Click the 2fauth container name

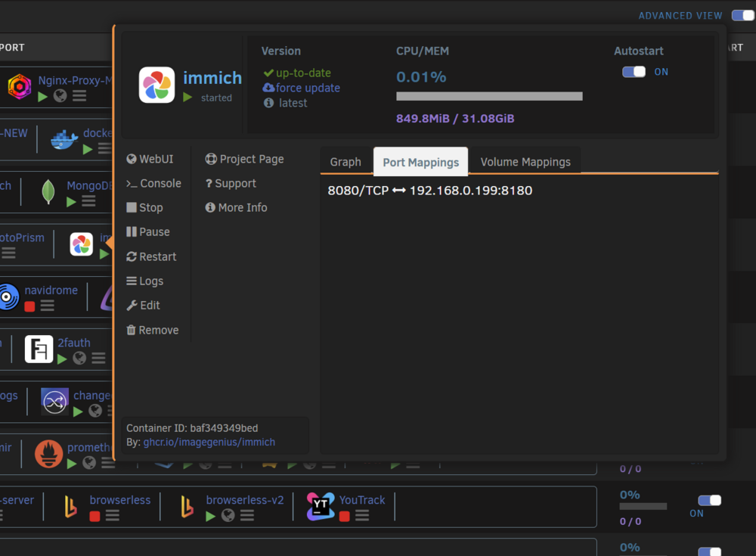(x=74, y=343)
